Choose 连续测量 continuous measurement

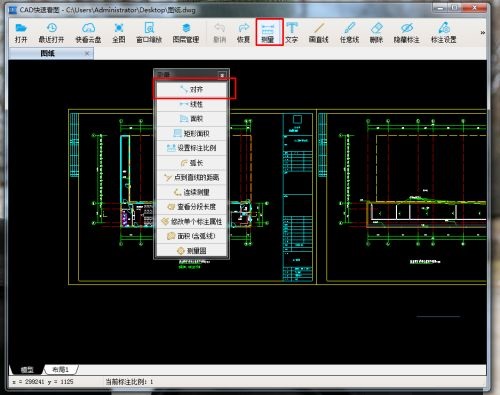tap(192, 192)
